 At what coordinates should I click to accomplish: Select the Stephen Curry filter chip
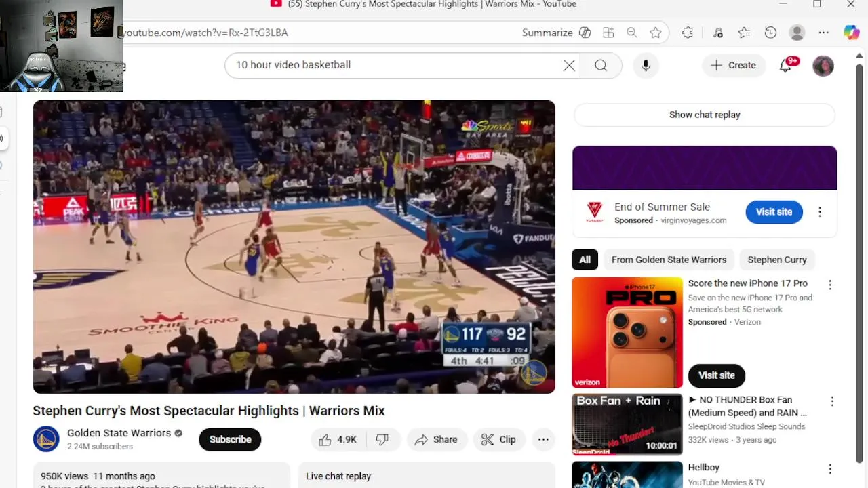pos(777,260)
